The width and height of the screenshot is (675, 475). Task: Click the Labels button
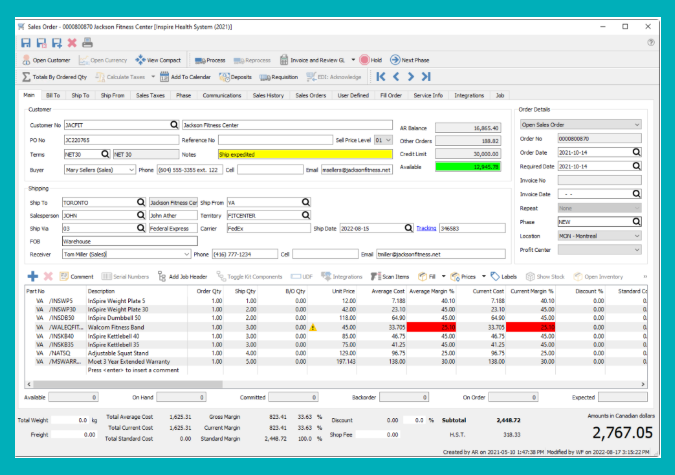point(504,276)
